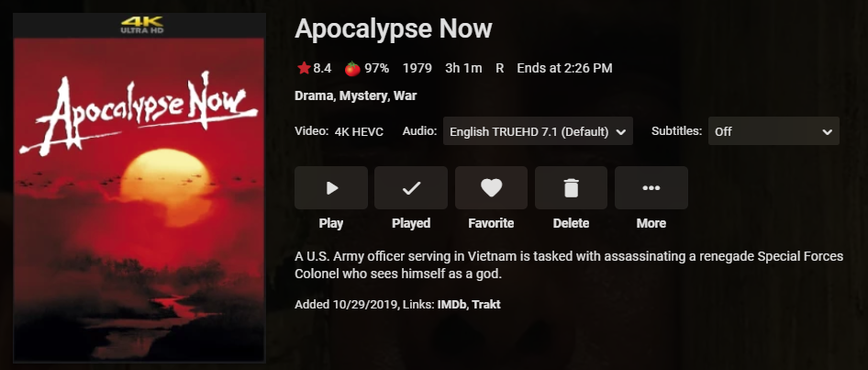This screenshot has height=370, width=868.
Task: Open the Drama genre link
Action: click(x=315, y=95)
